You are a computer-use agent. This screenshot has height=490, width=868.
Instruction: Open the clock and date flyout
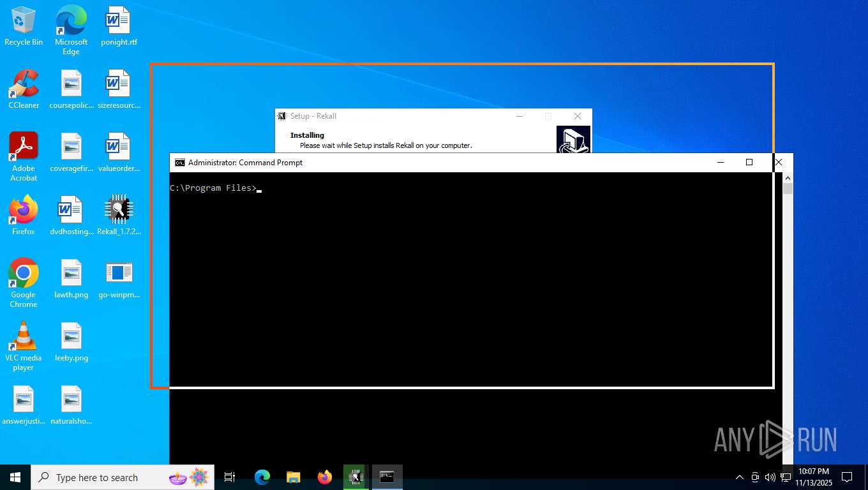click(x=814, y=477)
